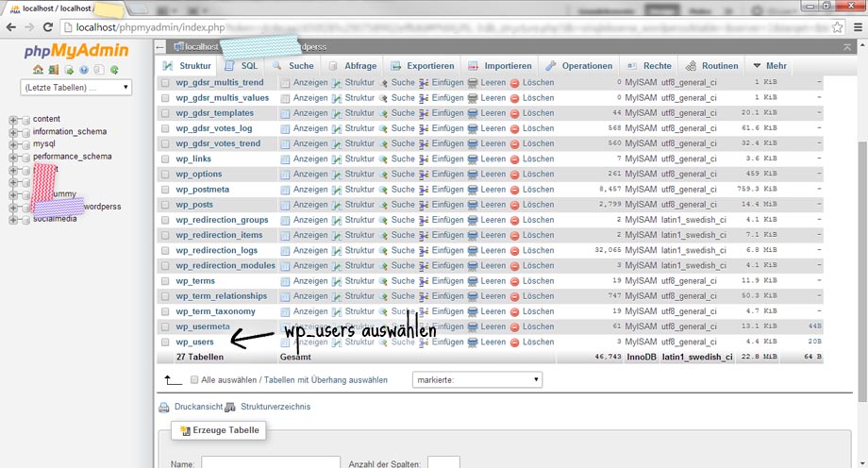This screenshot has height=468, width=868.
Task: Open the Routinen tab
Action: pos(712,66)
